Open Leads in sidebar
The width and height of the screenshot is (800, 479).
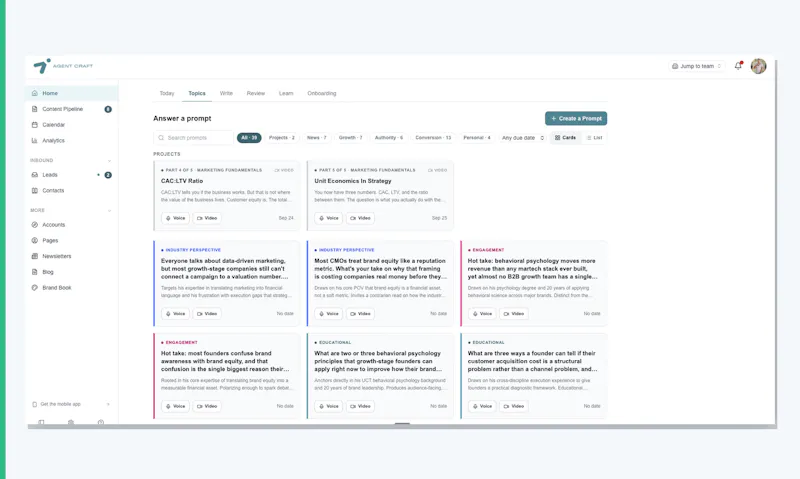[x=71, y=175]
